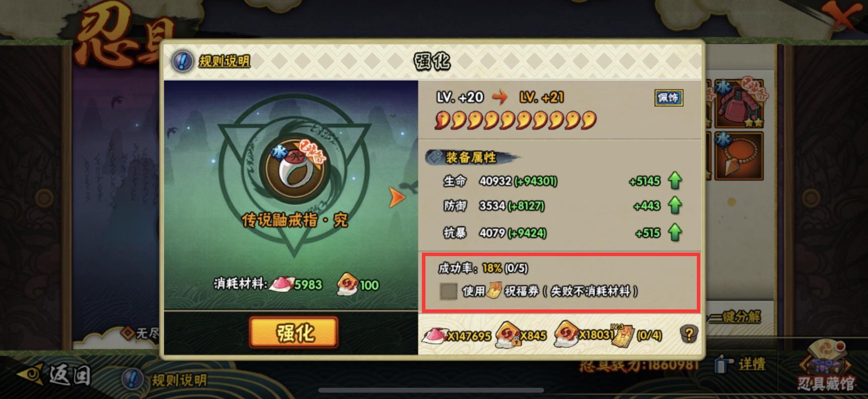Screen dimensions: 868x399
Task: Open the bottom 规则说明 rules button
Action: (165, 379)
